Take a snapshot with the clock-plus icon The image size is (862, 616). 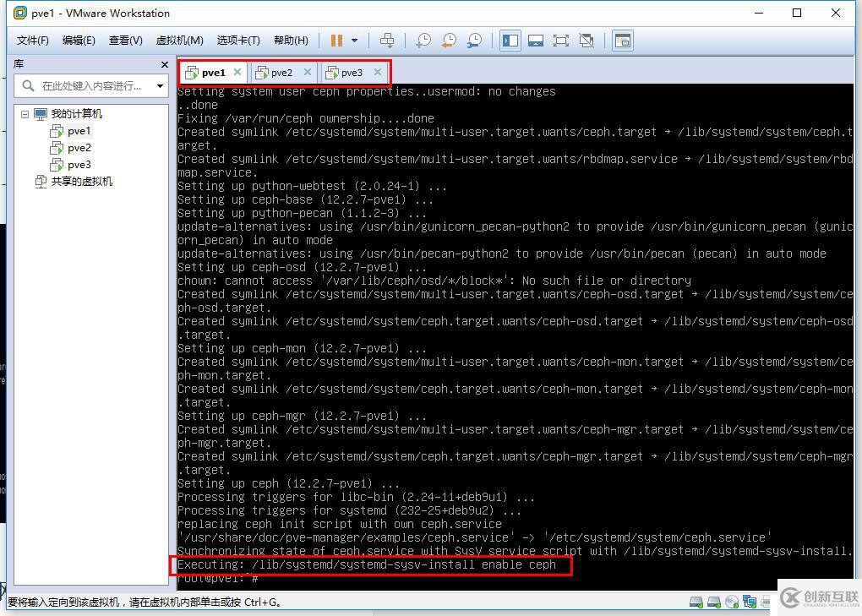click(423, 40)
